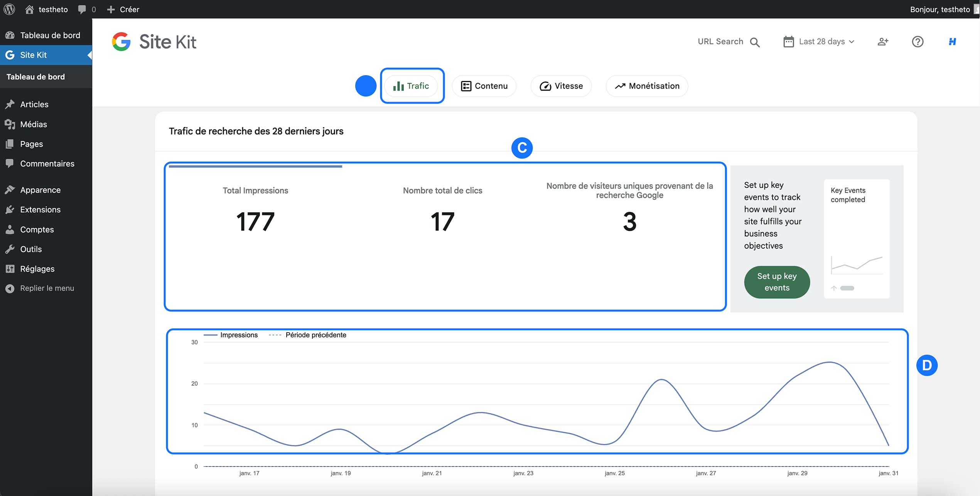980x496 pixels.
Task: Open the Apparence menu
Action: (40, 190)
